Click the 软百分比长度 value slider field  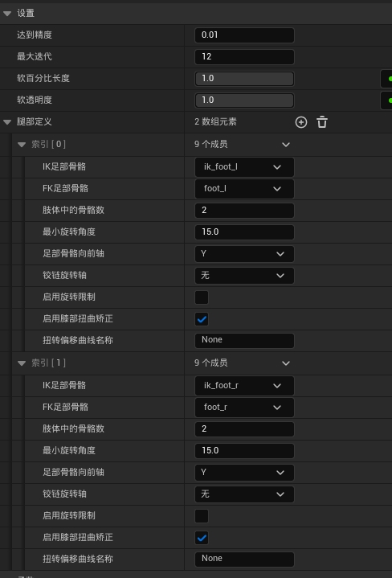244,79
